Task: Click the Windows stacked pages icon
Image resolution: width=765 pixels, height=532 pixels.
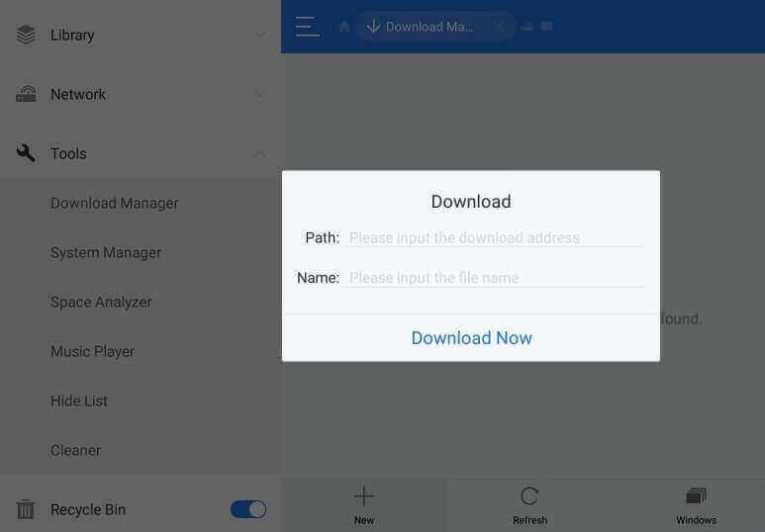Action: 696,496
